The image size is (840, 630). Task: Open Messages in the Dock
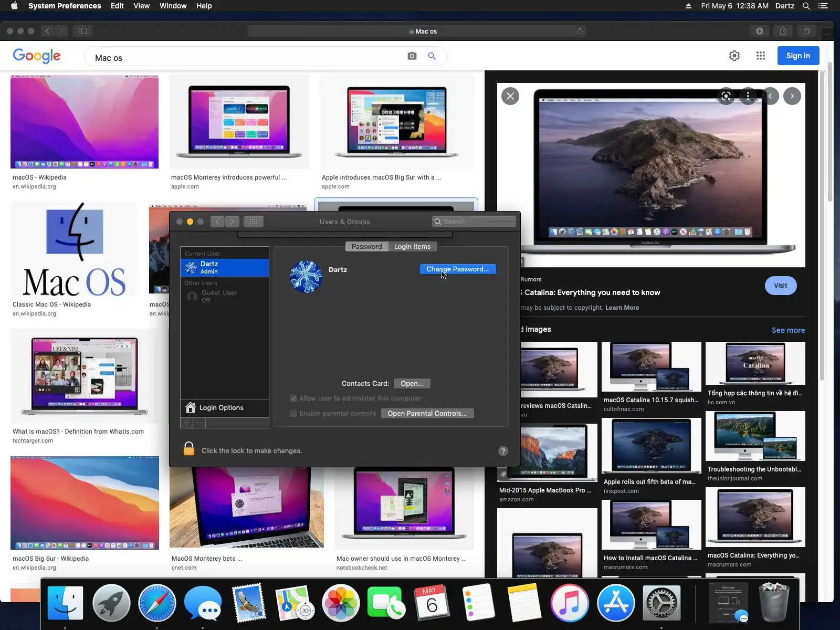coord(203,603)
